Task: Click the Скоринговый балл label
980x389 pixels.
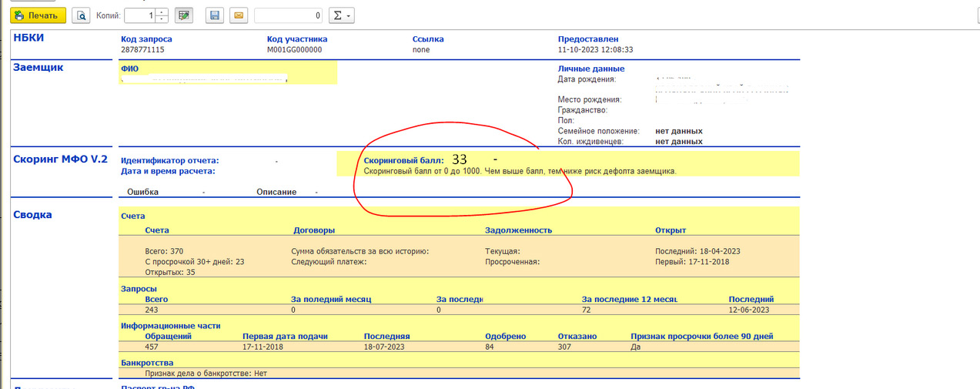Action: click(x=403, y=160)
